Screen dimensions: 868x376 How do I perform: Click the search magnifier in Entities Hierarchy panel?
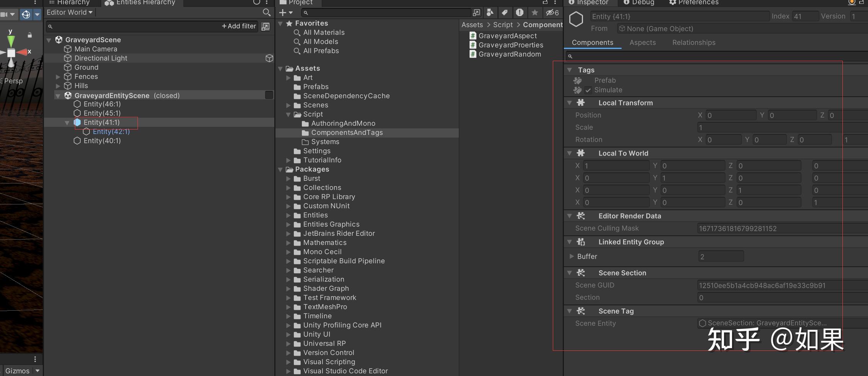pyautogui.click(x=266, y=12)
